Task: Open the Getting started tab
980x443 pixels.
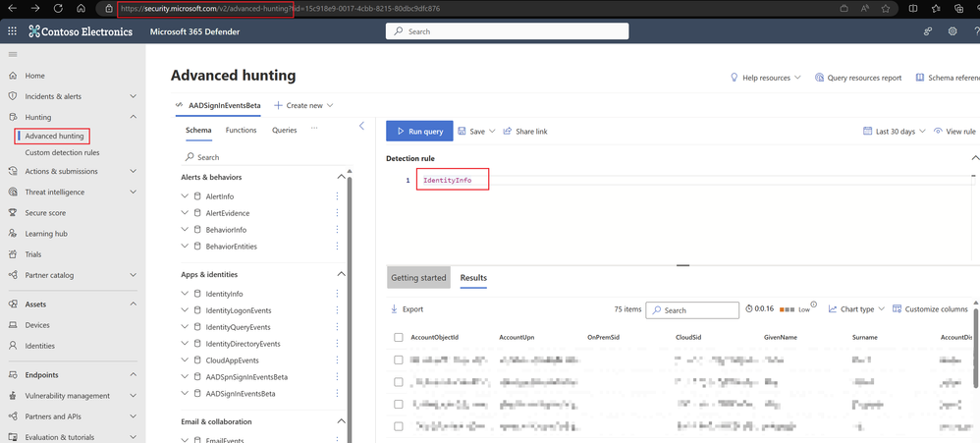Action: pyautogui.click(x=418, y=278)
